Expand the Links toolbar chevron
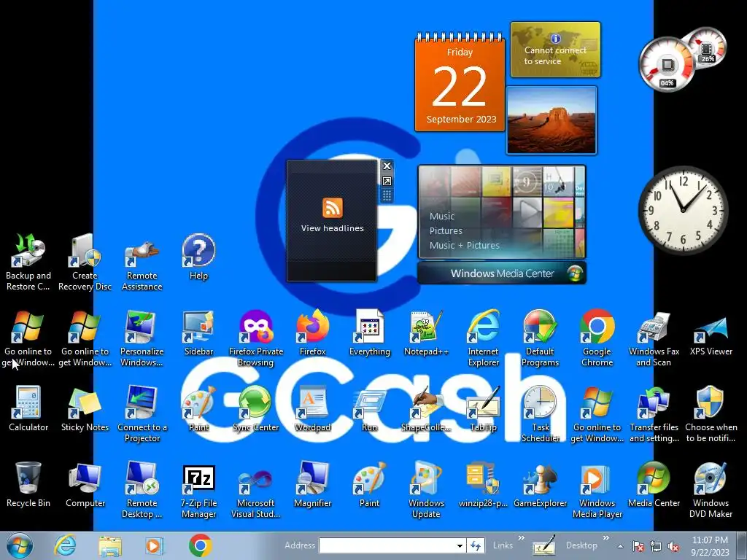747x560 pixels. pos(522,538)
